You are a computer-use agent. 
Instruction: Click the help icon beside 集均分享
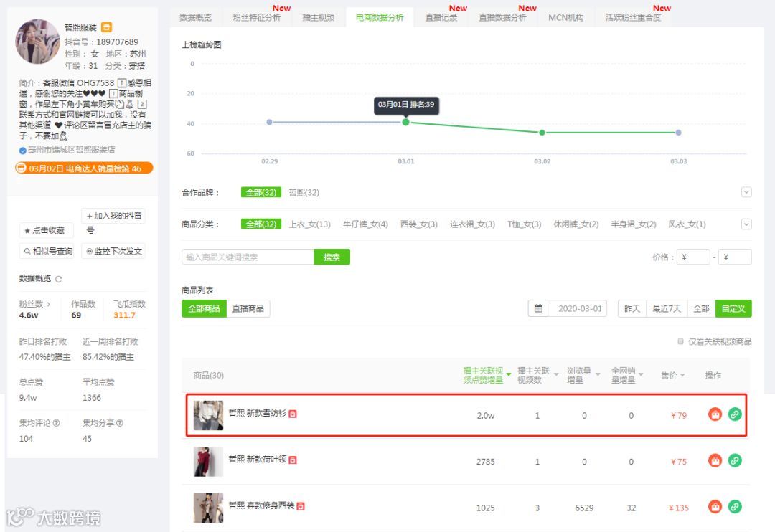point(120,423)
